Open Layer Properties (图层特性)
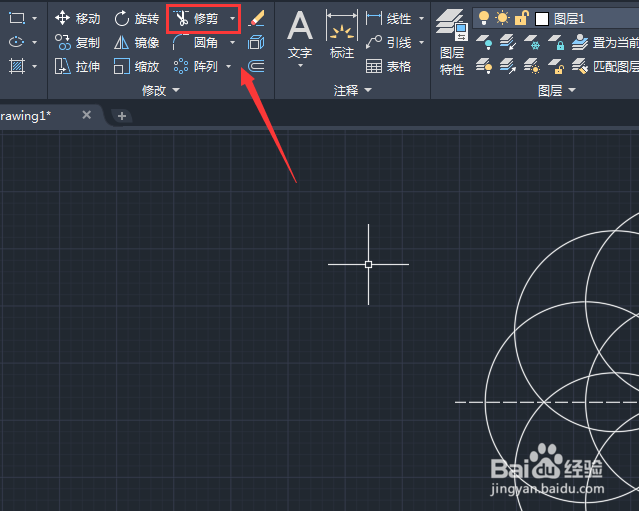This screenshot has height=511, width=639. [x=452, y=42]
